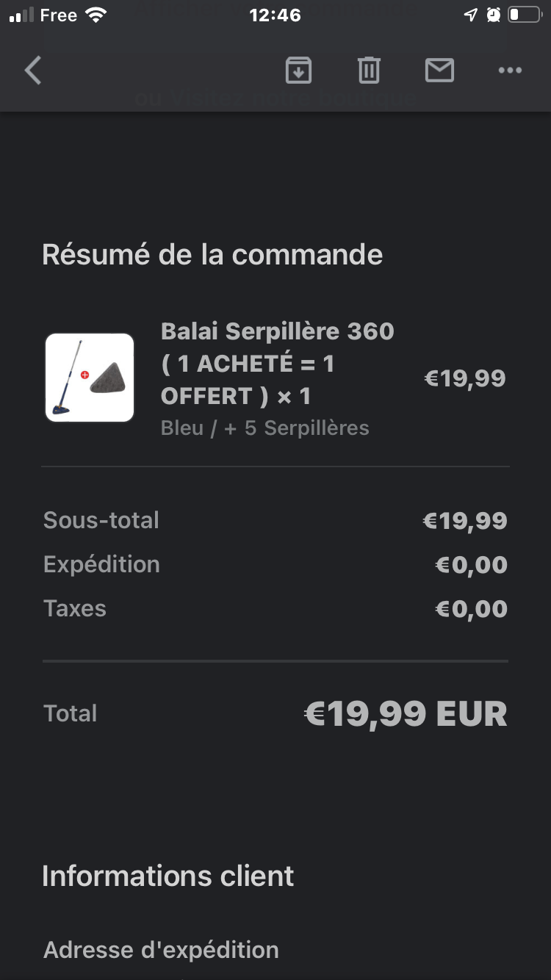Tap the Résumé de la commande heading
Viewport: 551px width, 980px height.
click(x=212, y=254)
